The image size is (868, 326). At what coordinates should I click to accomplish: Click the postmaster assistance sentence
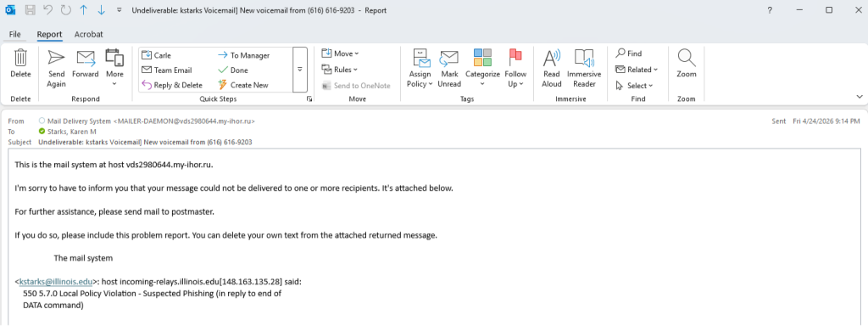coord(114,211)
